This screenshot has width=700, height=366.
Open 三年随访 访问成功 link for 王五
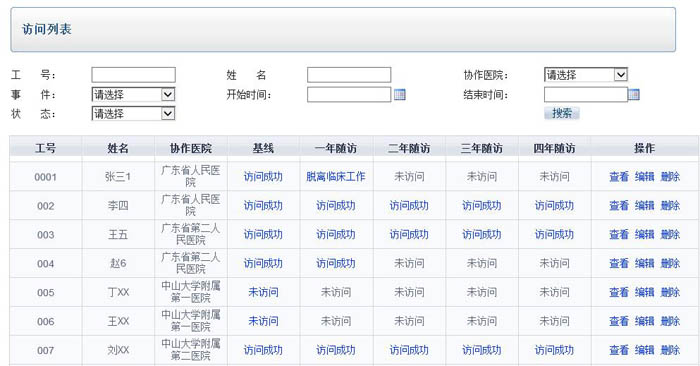coord(482,235)
